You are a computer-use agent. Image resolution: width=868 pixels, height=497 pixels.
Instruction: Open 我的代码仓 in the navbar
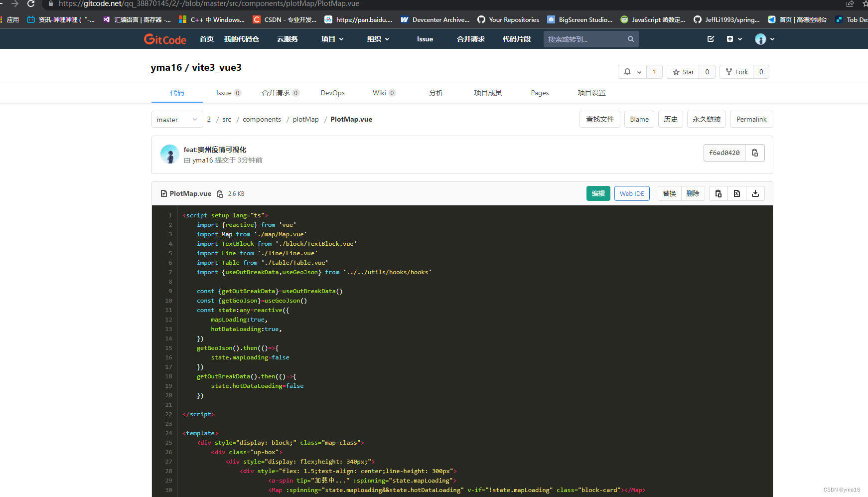[x=242, y=39]
